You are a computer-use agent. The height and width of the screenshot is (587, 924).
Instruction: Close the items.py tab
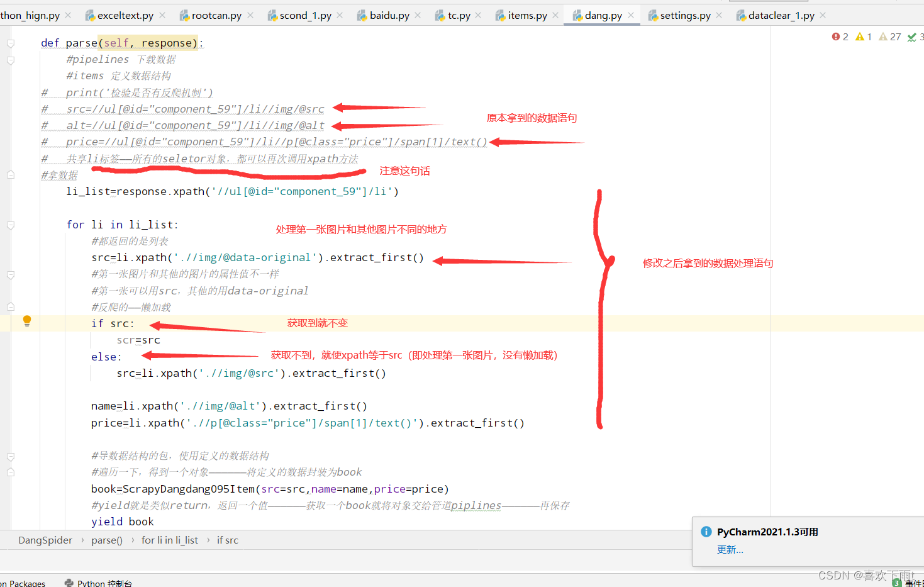click(555, 15)
